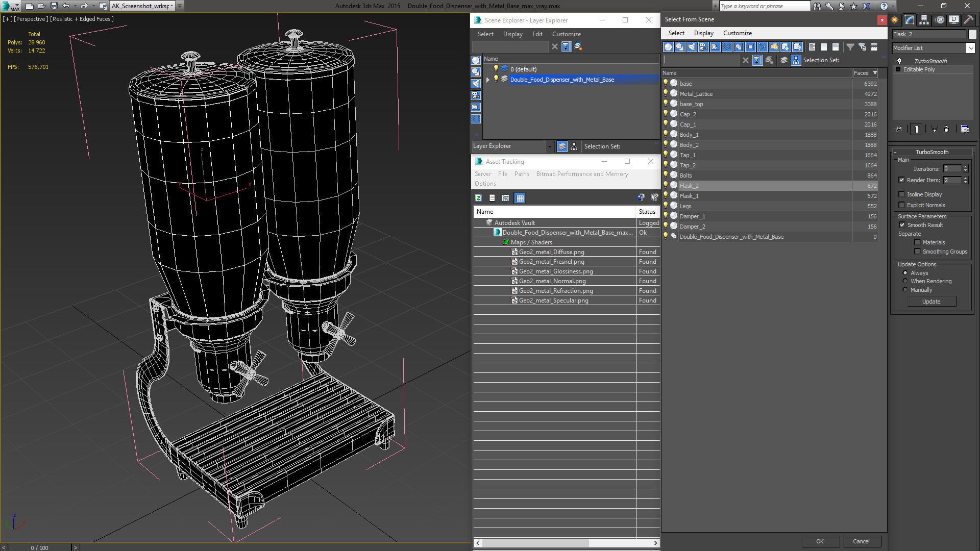Toggle Explicit Normals checkbox
This screenshot has height=551, width=980.
[902, 205]
